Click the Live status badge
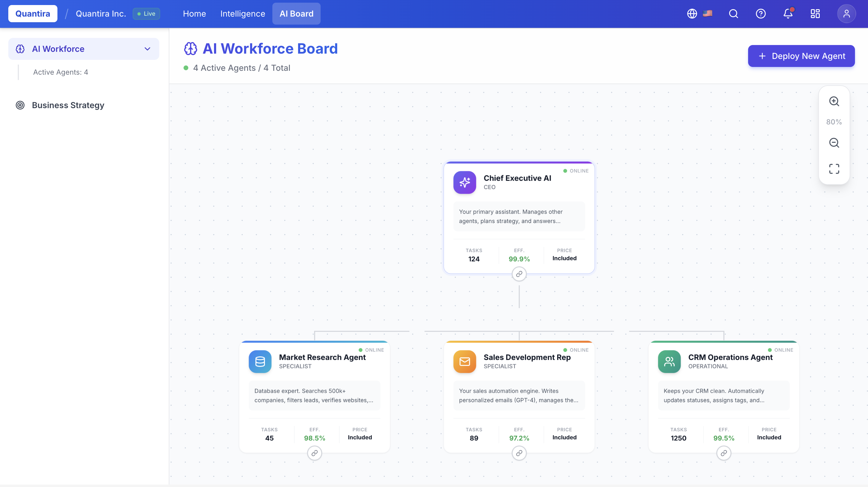Screen dimensions: 868x487 pyautogui.click(x=146, y=14)
